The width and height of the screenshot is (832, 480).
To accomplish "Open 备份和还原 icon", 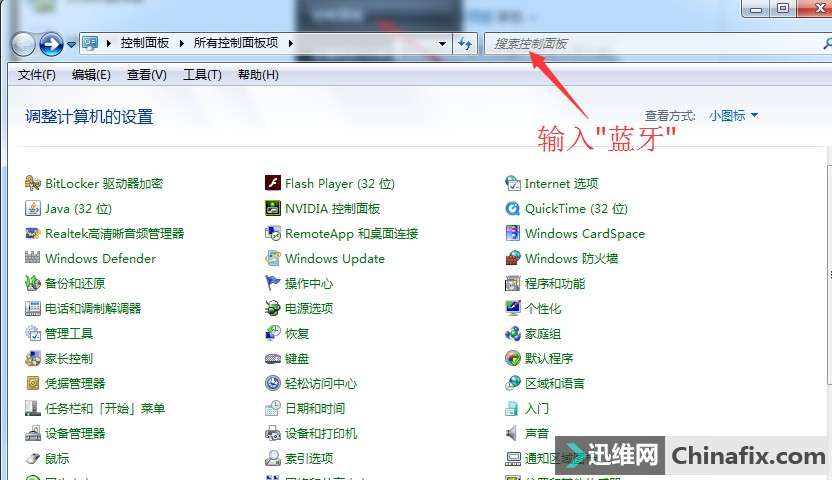I will [x=32, y=283].
